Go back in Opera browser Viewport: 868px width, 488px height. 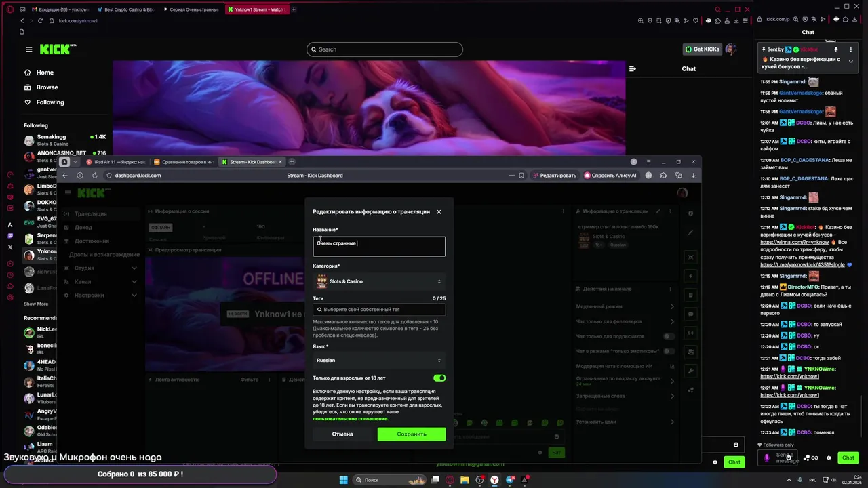[x=22, y=21]
